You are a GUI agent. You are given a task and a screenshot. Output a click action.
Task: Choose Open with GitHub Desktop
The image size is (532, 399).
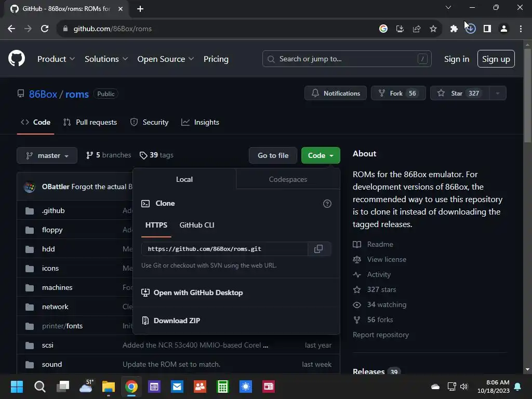[192, 293]
